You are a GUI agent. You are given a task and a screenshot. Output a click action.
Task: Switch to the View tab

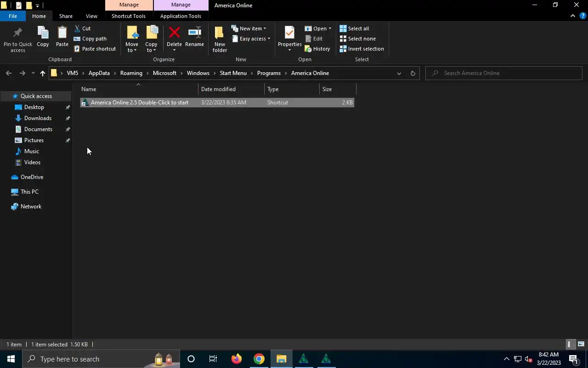point(91,16)
